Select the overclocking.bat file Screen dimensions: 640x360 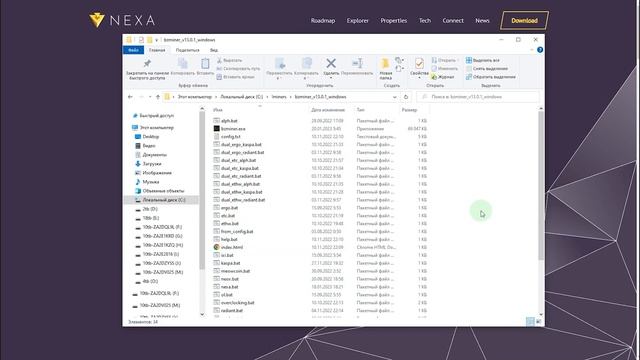(238, 302)
